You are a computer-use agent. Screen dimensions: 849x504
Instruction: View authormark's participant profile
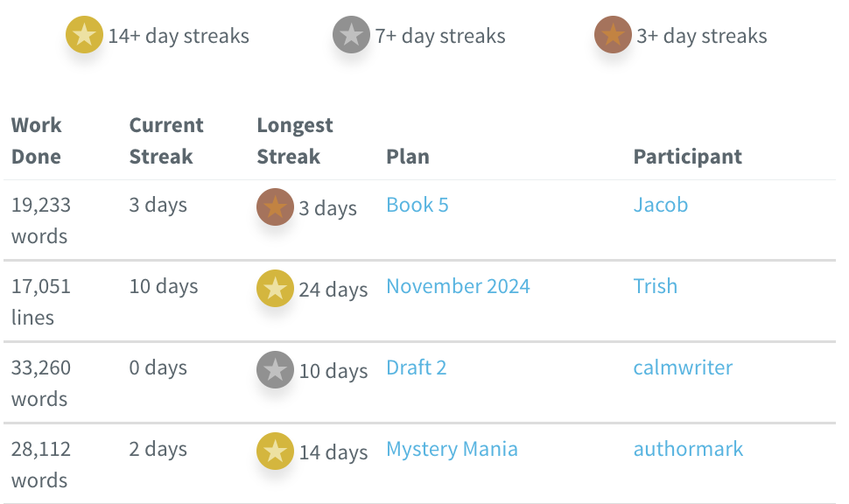pos(688,449)
